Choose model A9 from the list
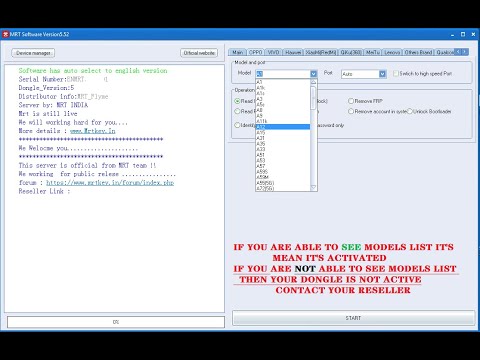The height and width of the screenshot is (360, 480). [x=283, y=116]
